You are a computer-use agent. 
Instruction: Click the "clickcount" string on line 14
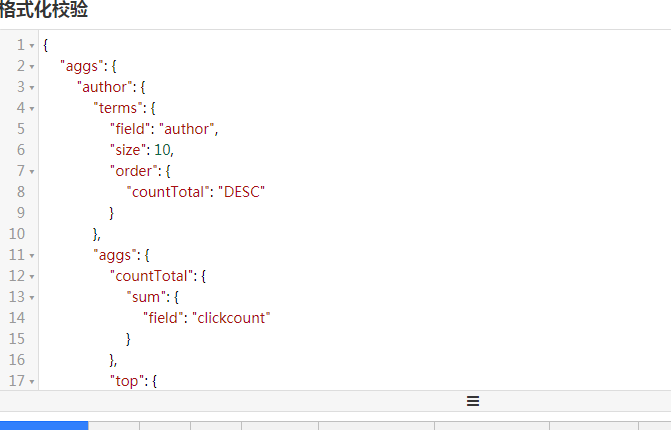point(231,317)
